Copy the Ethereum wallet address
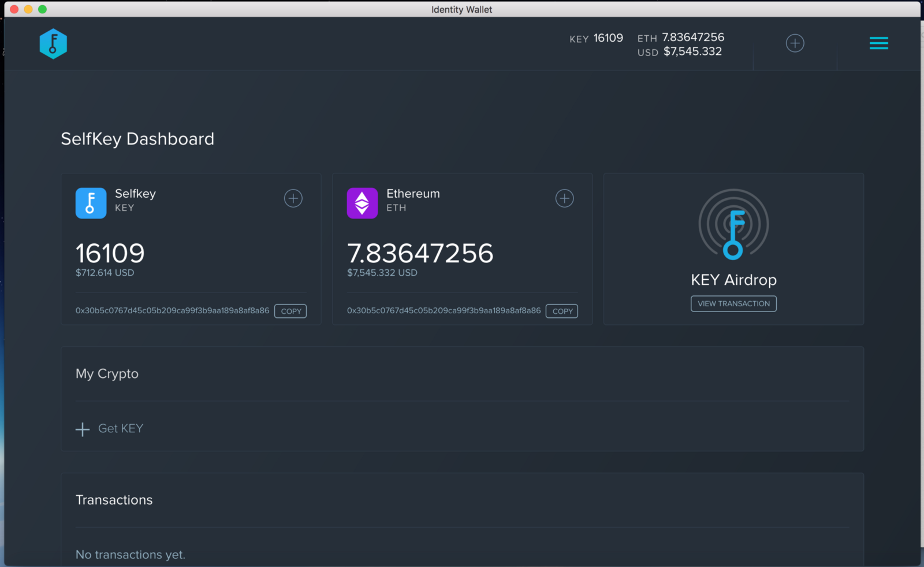 tap(562, 311)
